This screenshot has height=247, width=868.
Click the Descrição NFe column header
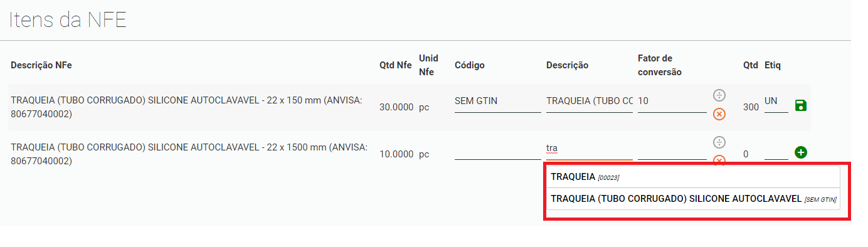(41, 65)
